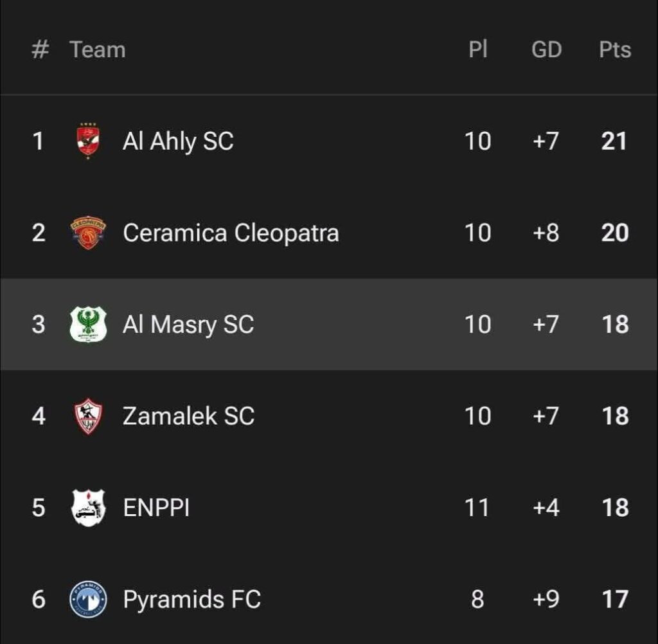The height and width of the screenshot is (644, 658).
Task: Select the ENPPI team name
Action: [156, 508]
